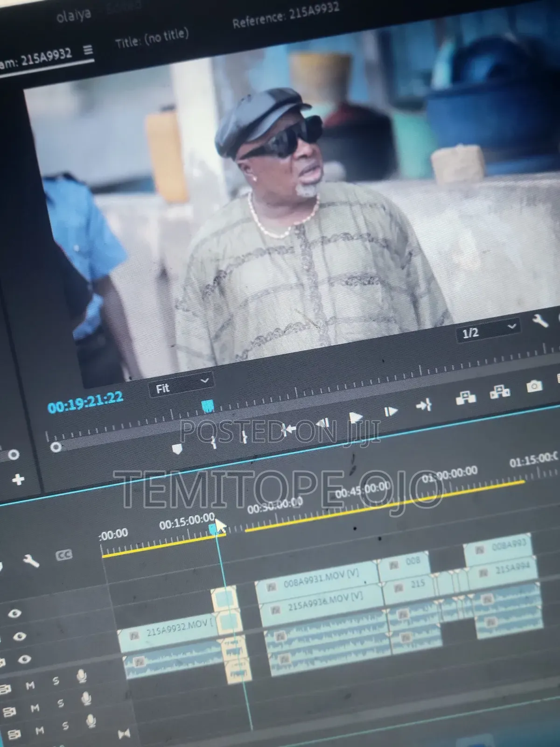Click the keyframe navigation icon below audio tracks
This screenshot has height=747, width=560.
click(124, 734)
